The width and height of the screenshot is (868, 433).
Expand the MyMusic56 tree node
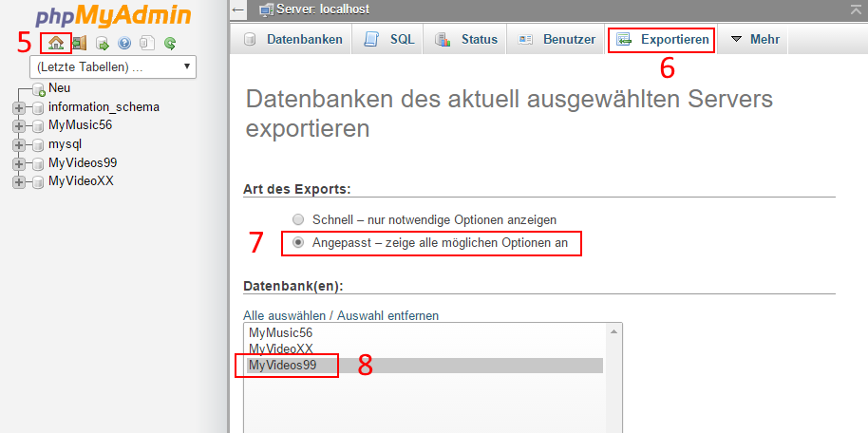pyautogui.click(x=19, y=126)
